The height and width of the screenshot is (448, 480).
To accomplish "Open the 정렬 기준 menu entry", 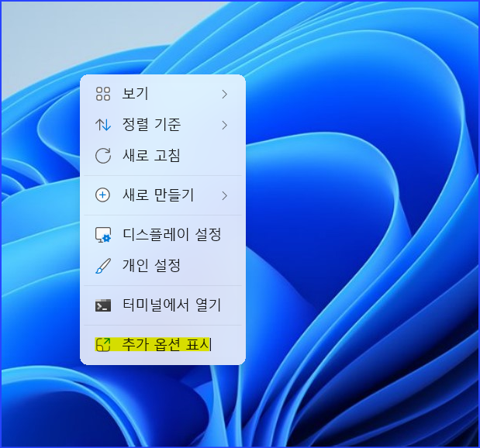I will click(x=163, y=125).
